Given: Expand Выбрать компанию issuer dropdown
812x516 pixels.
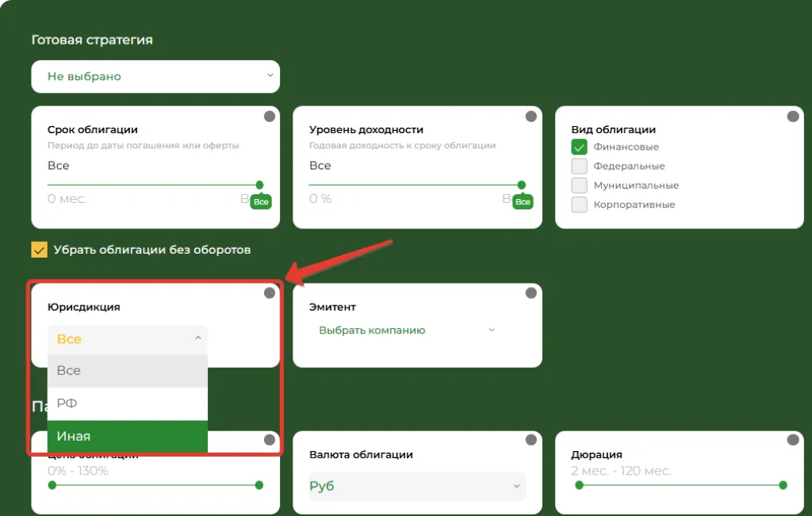Looking at the screenshot, I should coord(407,331).
